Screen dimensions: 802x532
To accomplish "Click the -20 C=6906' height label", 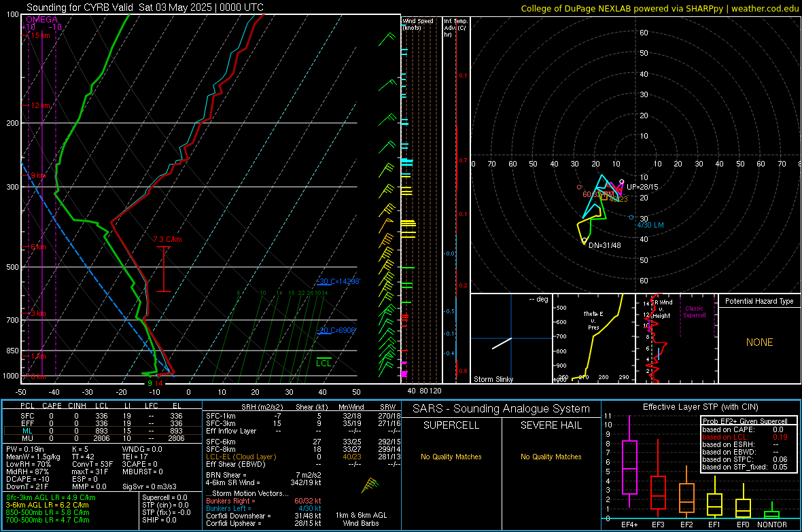I will (336, 330).
